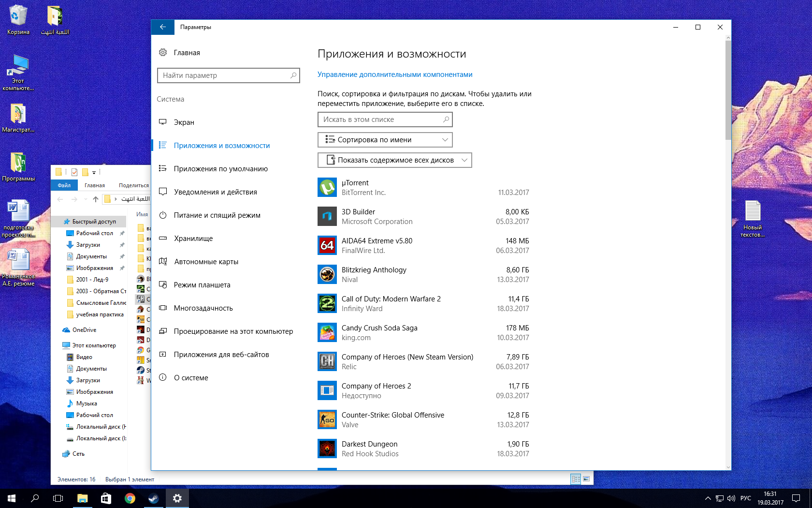Viewport: 812px width, 508px height.
Task: Open Windows Start button
Action: 12,498
